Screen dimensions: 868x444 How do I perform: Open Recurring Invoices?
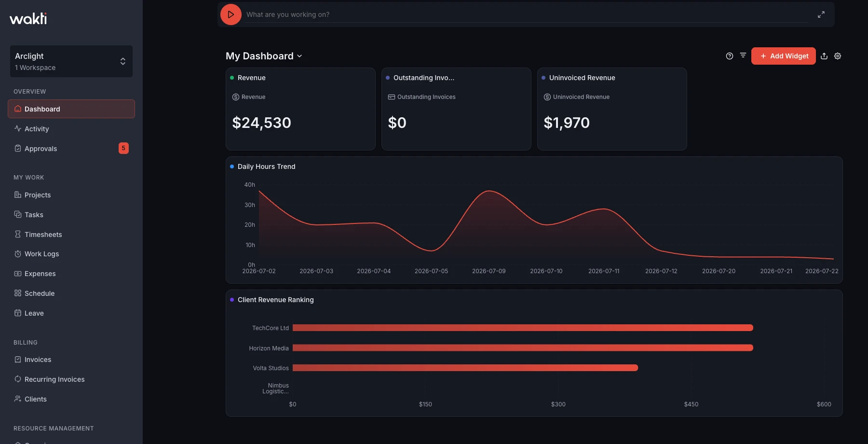[71, 379]
